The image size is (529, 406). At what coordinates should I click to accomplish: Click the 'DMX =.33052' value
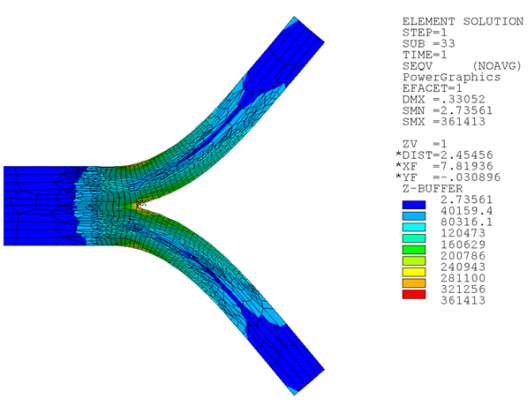pos(444,100)
